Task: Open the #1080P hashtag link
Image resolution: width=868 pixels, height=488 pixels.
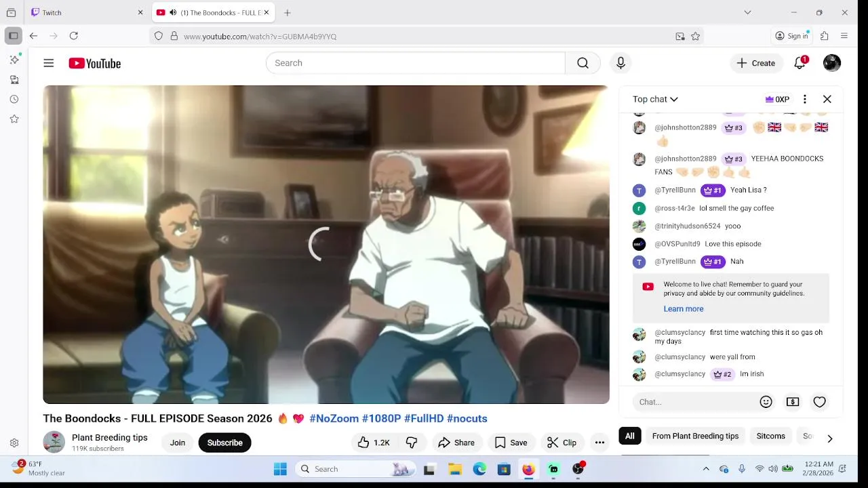Action: tap(381, 419)
